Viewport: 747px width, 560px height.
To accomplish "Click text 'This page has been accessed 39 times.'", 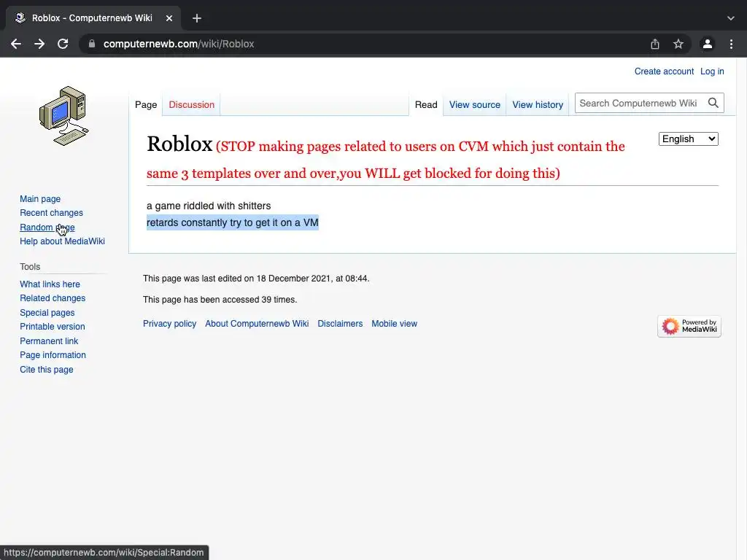I will 220,300.
